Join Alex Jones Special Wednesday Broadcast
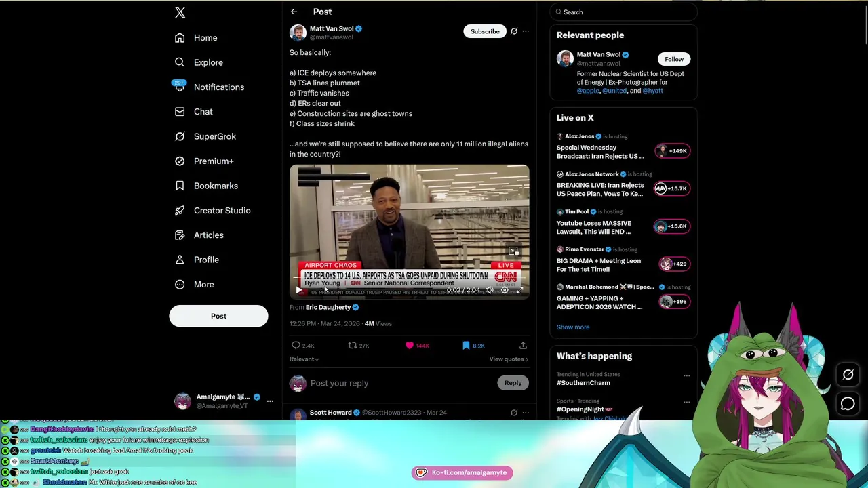 [x=623, y=146]
